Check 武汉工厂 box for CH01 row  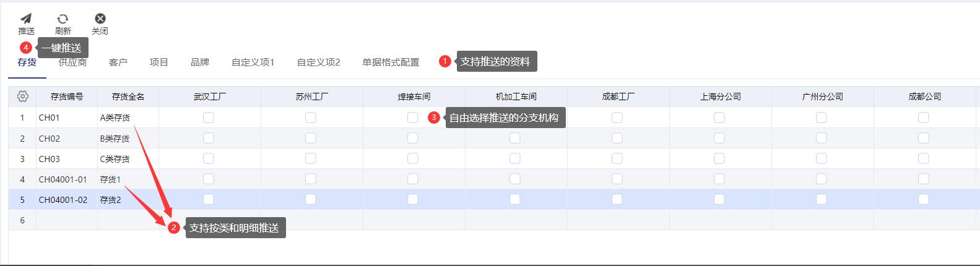click(x=209, y=118)
